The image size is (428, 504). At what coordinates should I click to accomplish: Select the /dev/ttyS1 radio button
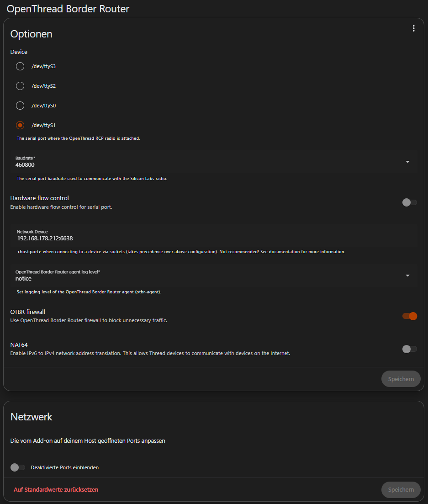tap(20, 125)
